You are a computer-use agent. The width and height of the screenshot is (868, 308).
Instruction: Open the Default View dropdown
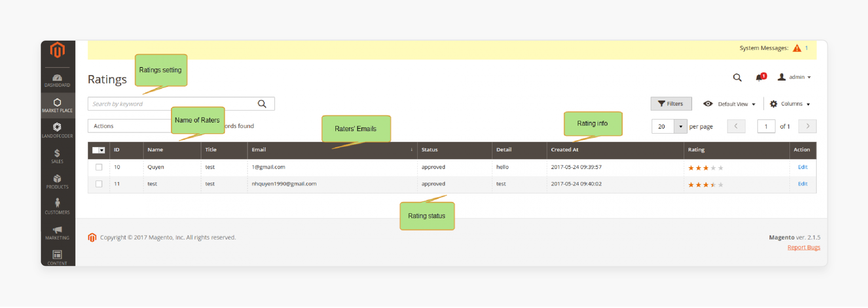(729, 104)
